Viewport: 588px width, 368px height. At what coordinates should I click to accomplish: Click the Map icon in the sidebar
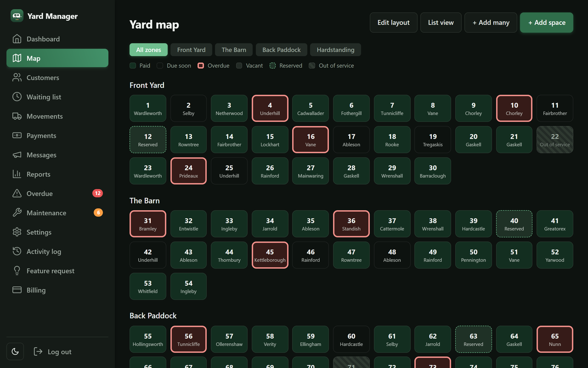coord(17,58)
